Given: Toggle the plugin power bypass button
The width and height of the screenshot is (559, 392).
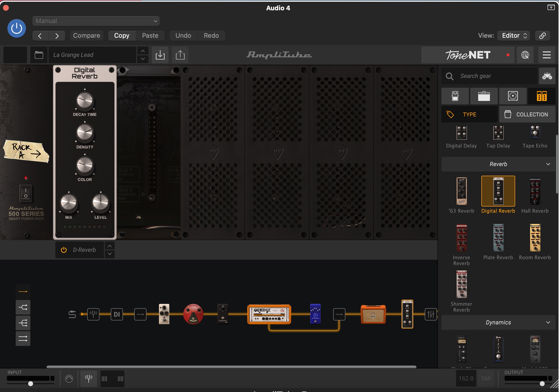Looking at the screenshot, I should [17, 28].
